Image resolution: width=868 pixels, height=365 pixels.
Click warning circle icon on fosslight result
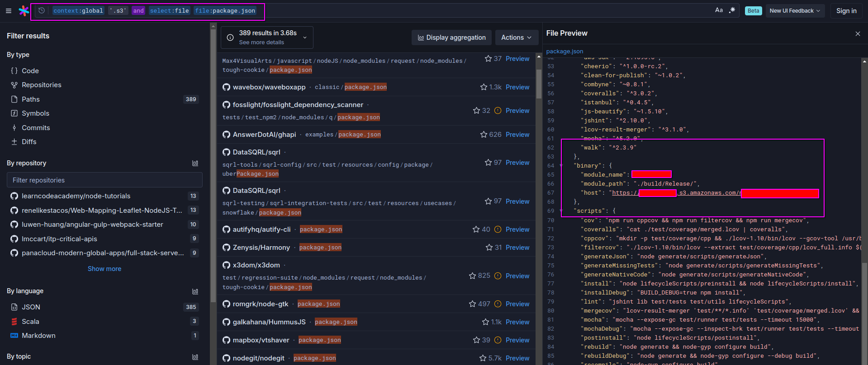pos(498,111)
